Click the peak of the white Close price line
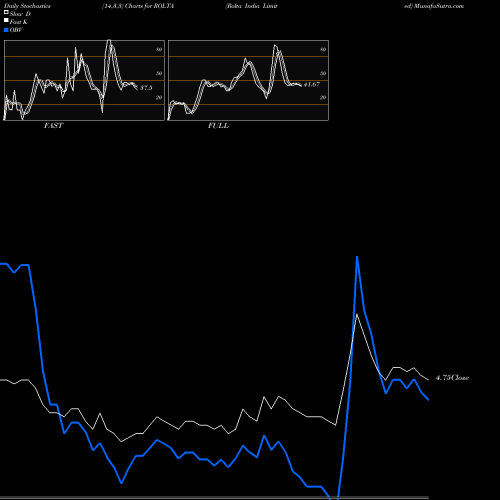 (x=357, y=314)
